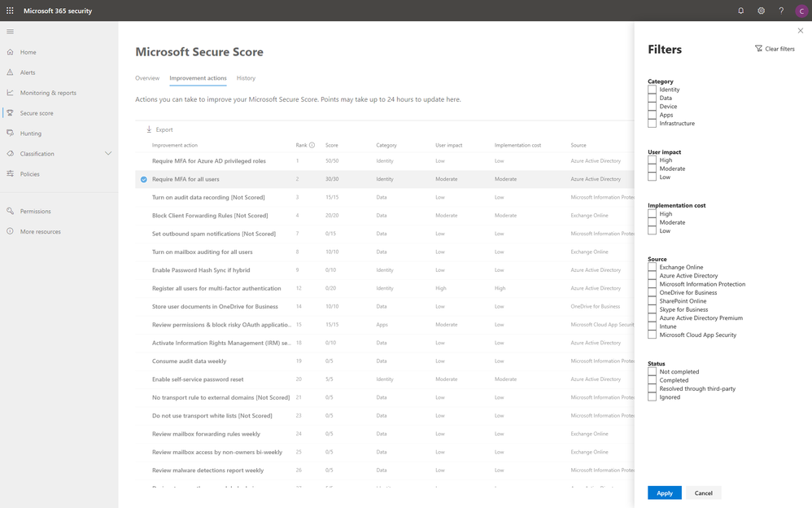Open Require MFA for Azure AD privileged roles
This screenshot has height=508, width=812.
[209, 161]
